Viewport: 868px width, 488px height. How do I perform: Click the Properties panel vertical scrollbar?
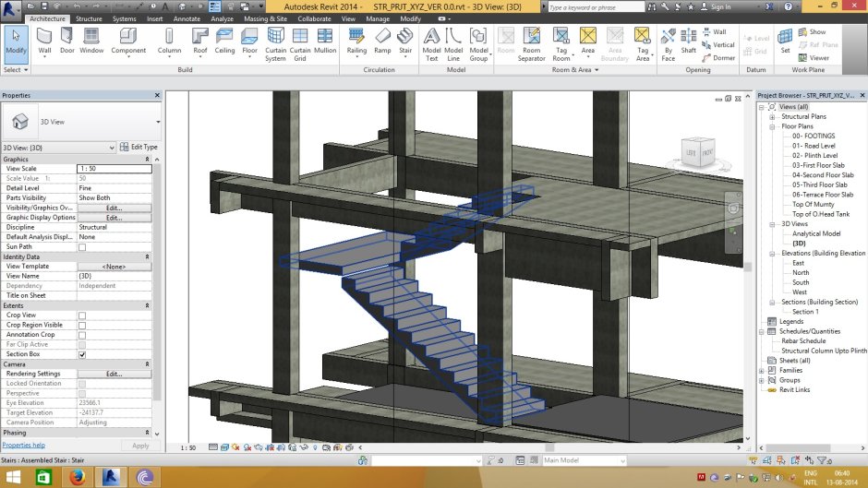(x=158, y=277)
